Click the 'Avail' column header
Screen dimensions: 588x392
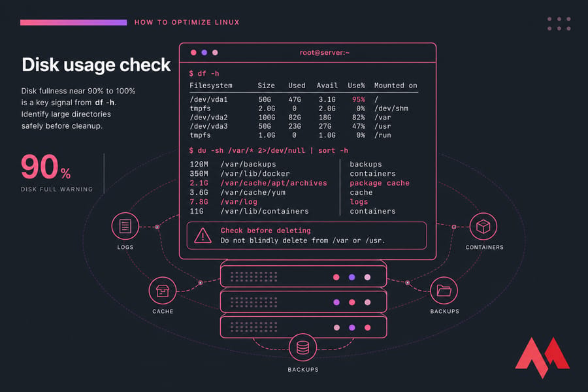(327, 86)
